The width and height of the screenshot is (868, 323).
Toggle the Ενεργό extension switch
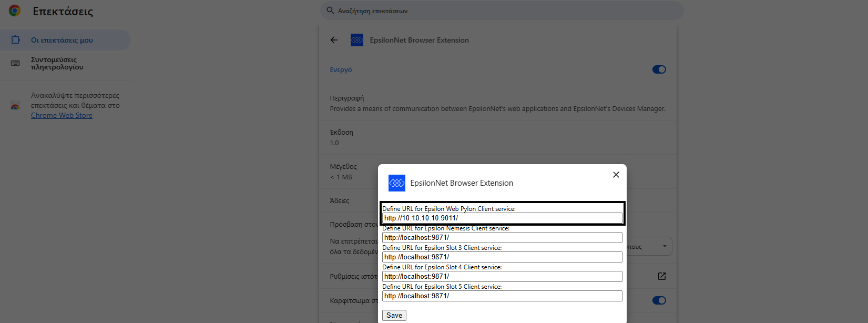(x=659, y=69)
